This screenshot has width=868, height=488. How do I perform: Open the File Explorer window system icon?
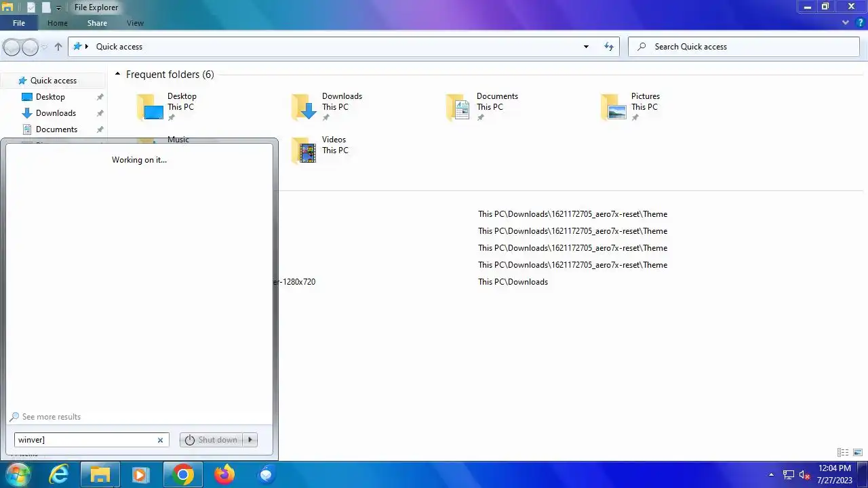click(x=7, y=7)
